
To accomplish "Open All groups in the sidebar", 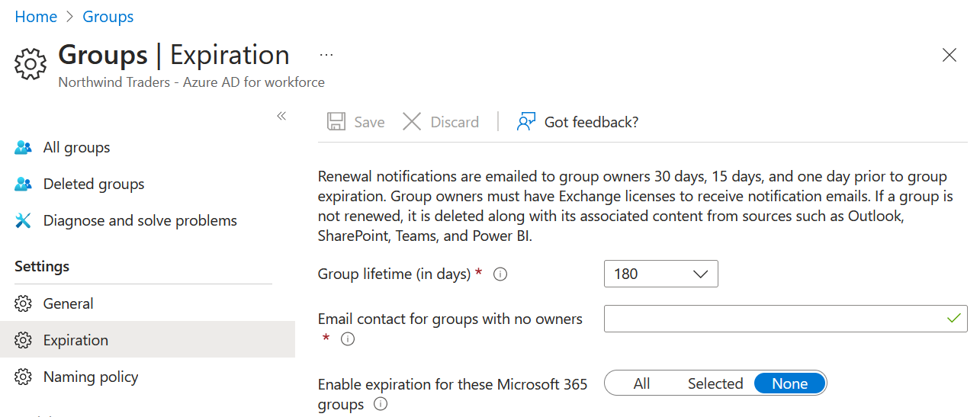I will tap(76, 148).
